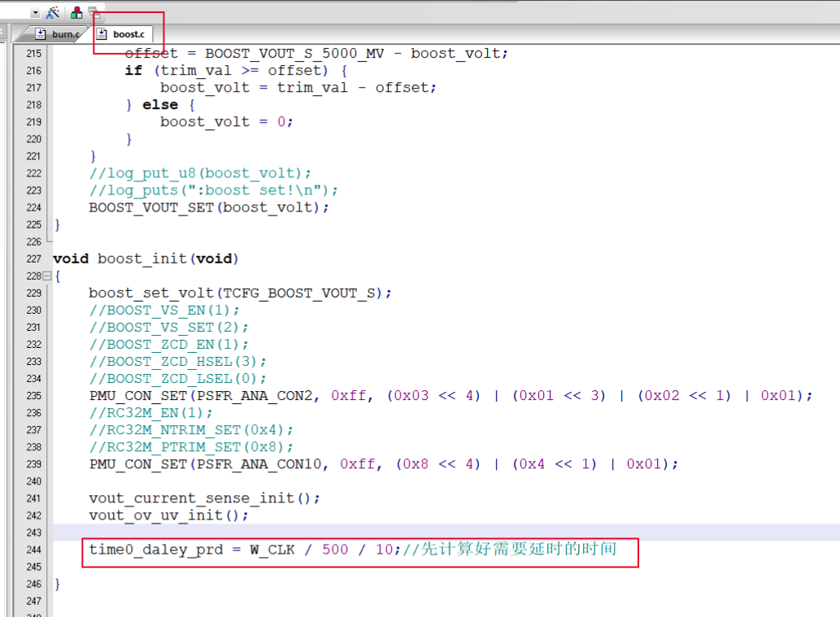Click the 'boost_volt = trim_val - offset;' line
This screenshot has height=617, width=840.
(x=298, y=88)
